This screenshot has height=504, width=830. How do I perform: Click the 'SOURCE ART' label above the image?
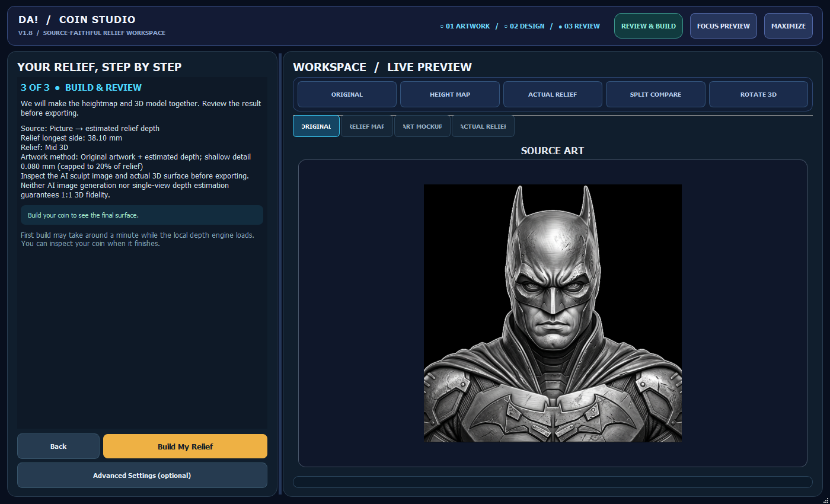coord(553,151)
